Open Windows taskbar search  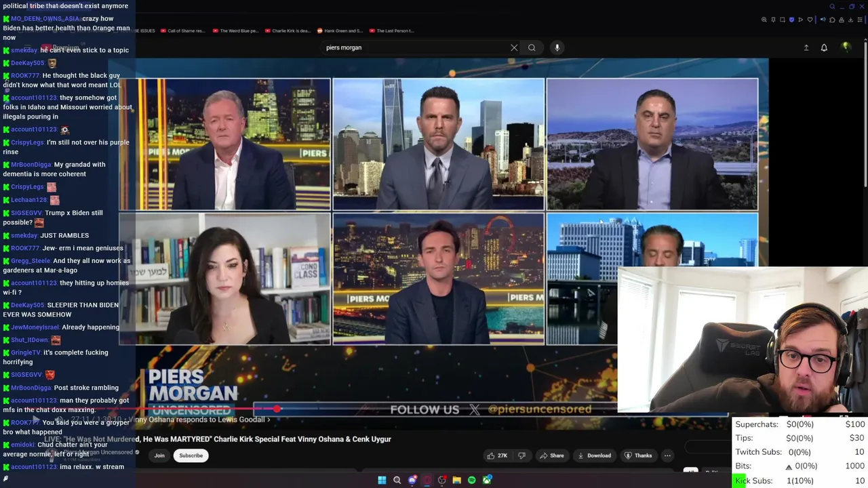click(397, 480)
